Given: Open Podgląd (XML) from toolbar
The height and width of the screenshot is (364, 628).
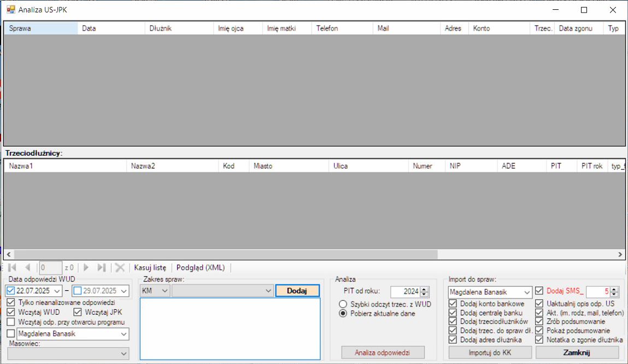Looking at the screenshot, I should pyautogui.click(x=201, y=268).
